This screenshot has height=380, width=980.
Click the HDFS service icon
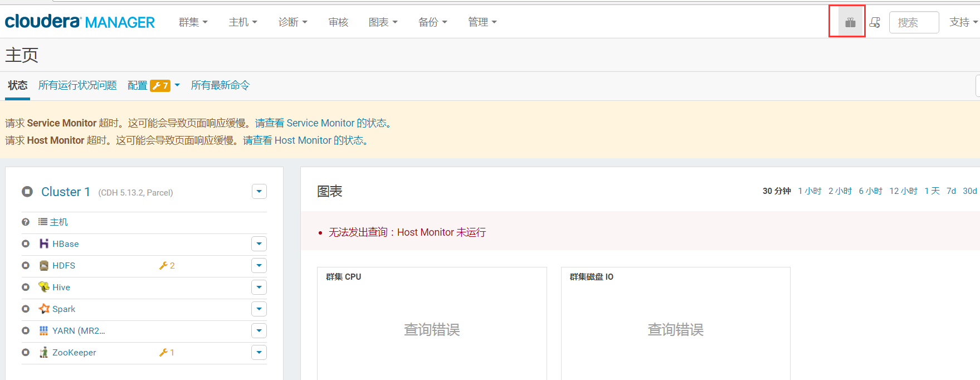[x=44, y=265]
